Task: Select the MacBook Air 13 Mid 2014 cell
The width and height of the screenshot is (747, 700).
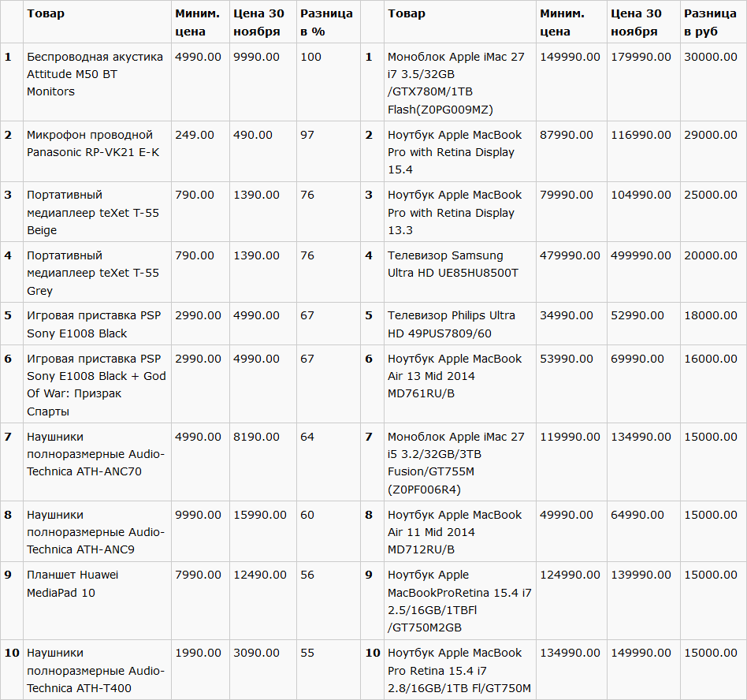Action: coord(459,384)
